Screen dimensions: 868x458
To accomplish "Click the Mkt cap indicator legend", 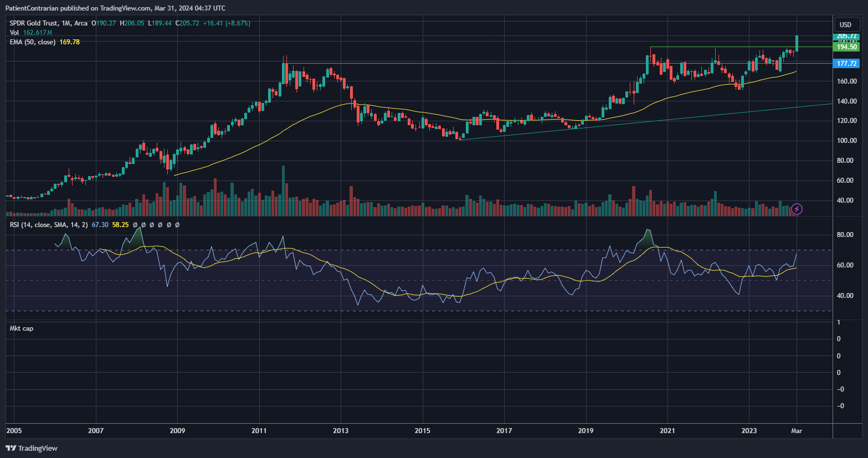I will click(21, 328).
